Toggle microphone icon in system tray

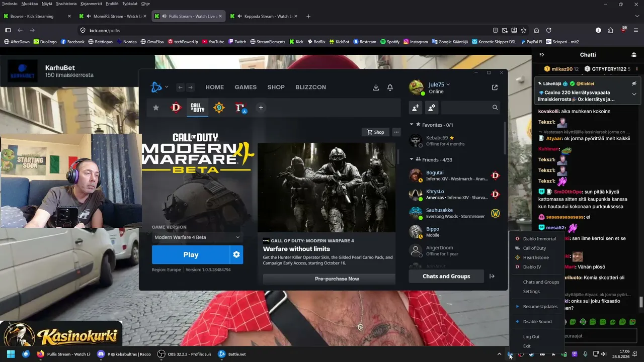(x=585, y=354)
